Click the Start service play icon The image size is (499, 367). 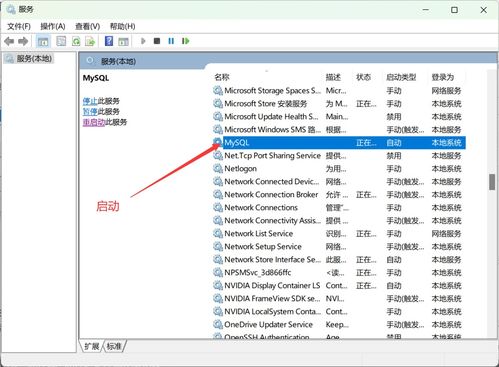click(143, 41)
